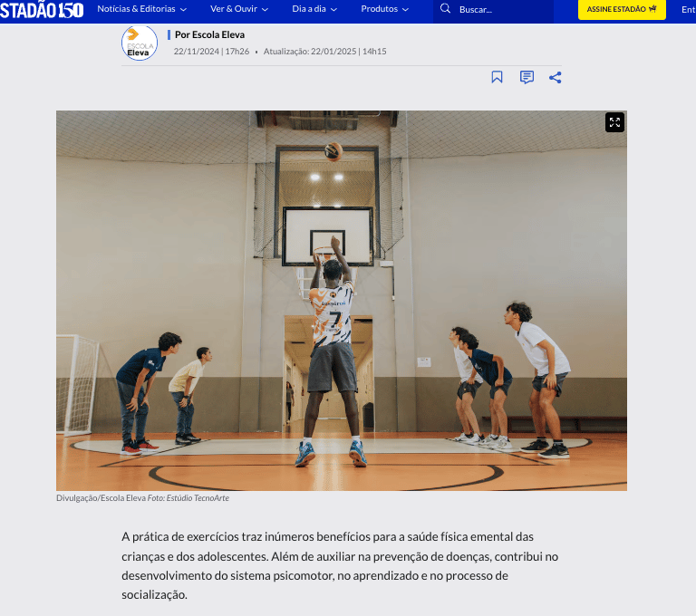Click the credit Foto: Estúdio TecnoArte
The width and height of the screenshot is (696, 616).
(188, 498)
